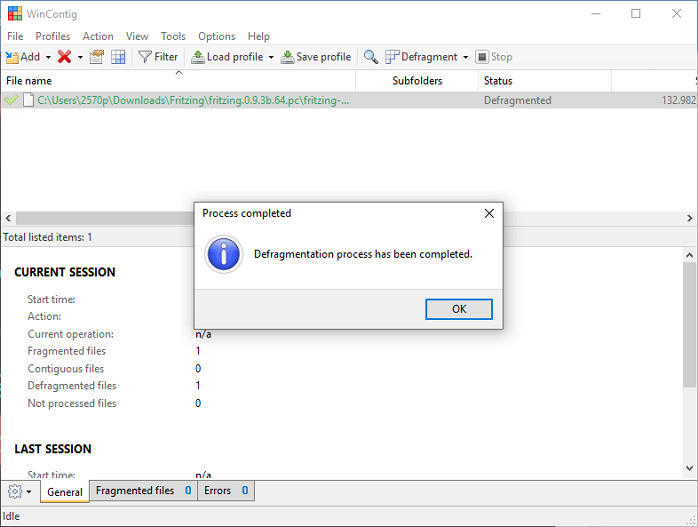The image size is (698, 527).
Task: Click the Save profile button
Action: 316,57
